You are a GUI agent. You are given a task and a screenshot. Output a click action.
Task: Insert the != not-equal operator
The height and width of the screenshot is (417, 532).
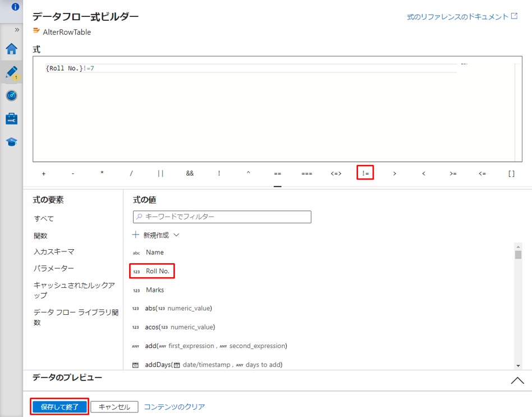pos(365,173)
